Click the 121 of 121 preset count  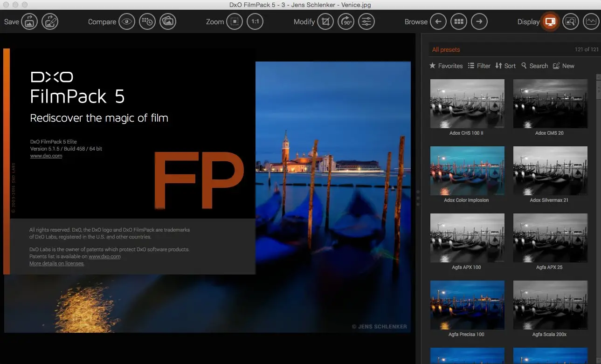point(587,49)
